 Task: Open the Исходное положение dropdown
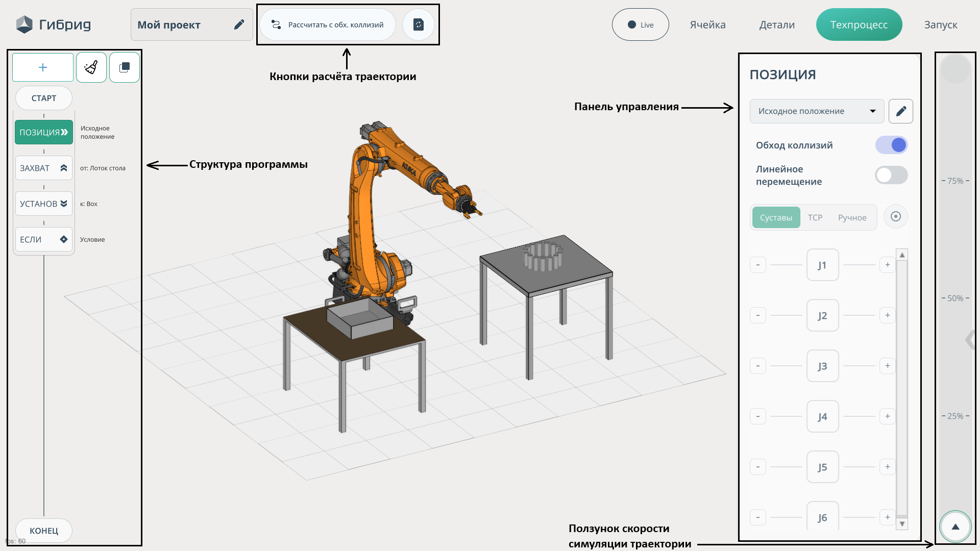click(816, 111)
